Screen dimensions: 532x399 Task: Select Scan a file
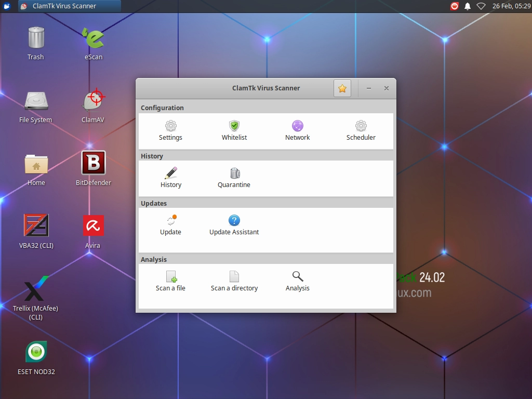pyautogui.click(x=170, y=281)
